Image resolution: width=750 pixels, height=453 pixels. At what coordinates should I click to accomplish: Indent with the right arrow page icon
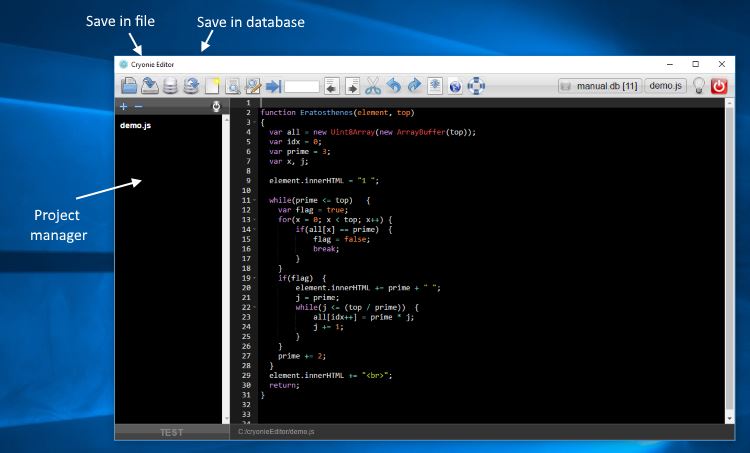[x=352, y=86]
